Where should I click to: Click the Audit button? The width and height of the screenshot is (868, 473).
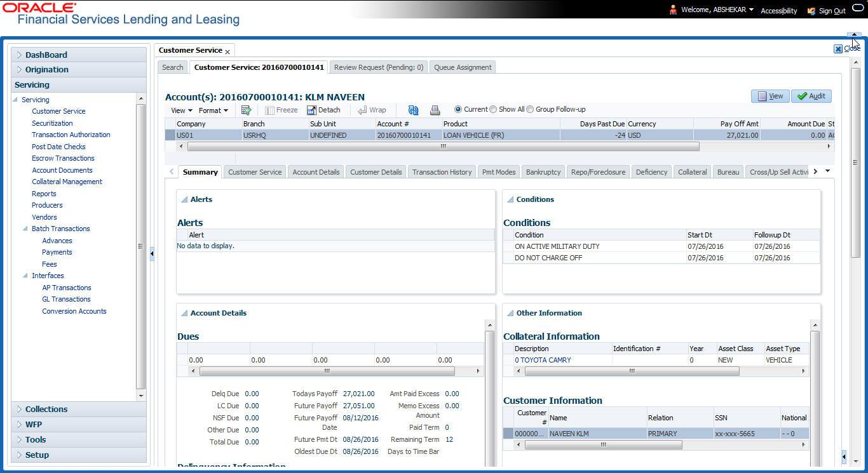tap(811, 96)
